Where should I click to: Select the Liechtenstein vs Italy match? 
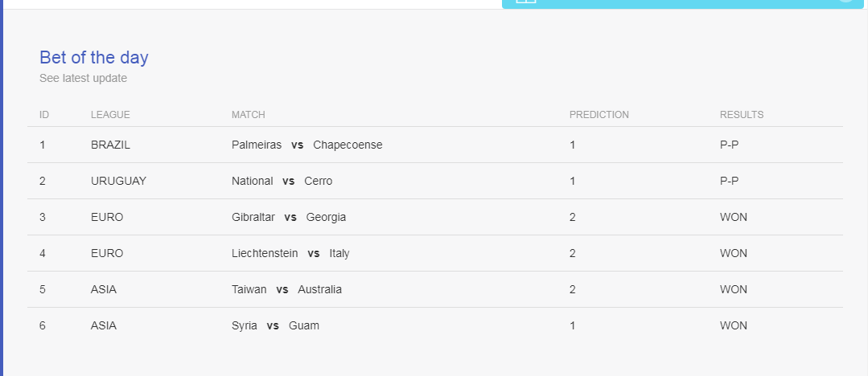[290, 253]
